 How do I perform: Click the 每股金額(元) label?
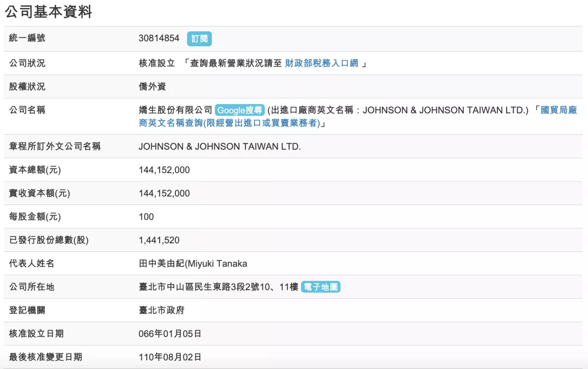point(35,217)
